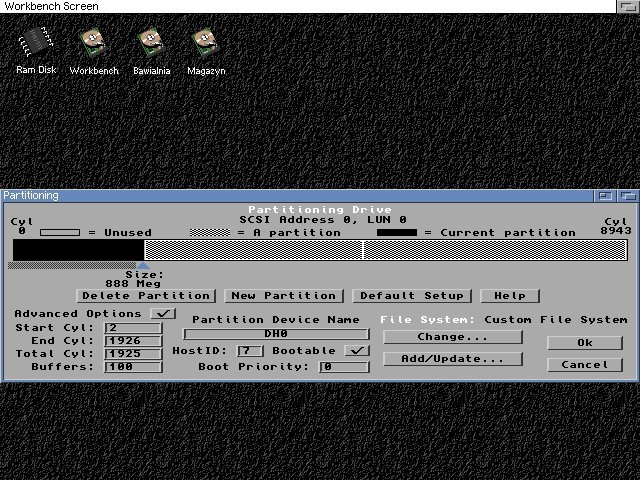The image size is (640, 480).
Task: Click the Partition Device Name field DH0
Action: [x=276, y=334]
